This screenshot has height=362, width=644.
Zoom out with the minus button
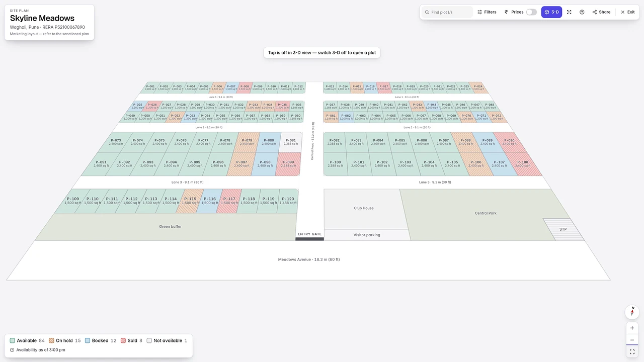tap(632, 340)
